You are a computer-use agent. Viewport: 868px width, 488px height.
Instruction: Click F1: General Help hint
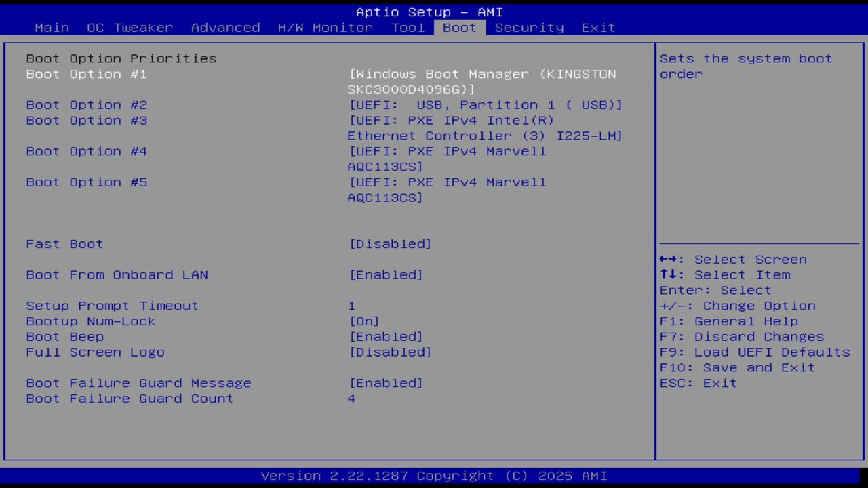(729, 321)
